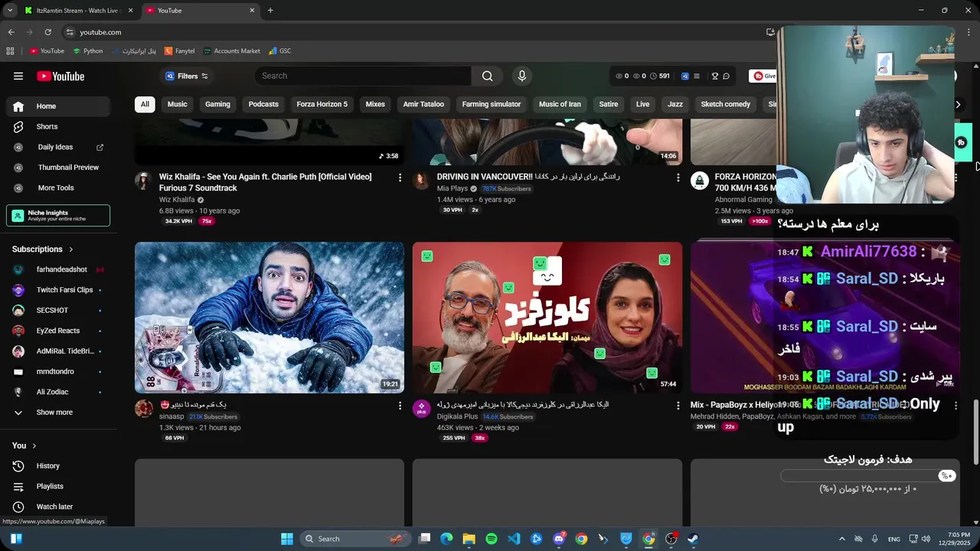Screen dimensions: 980x551
Task: Toggle the Filters button
Action: [x=187, y=76]
